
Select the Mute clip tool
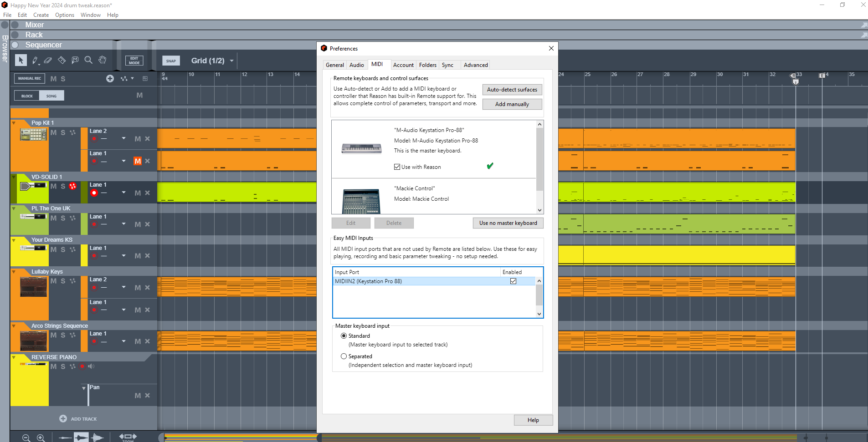click(x=75, y=60)
